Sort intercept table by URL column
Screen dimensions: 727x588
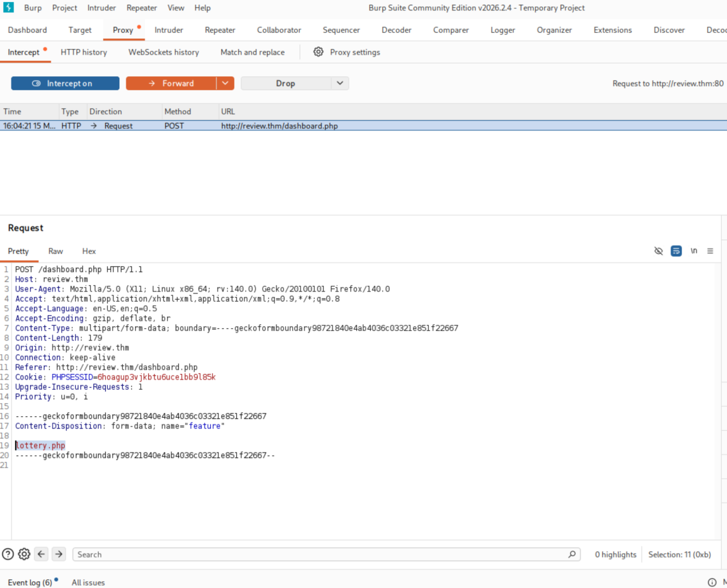pos(472,112)
